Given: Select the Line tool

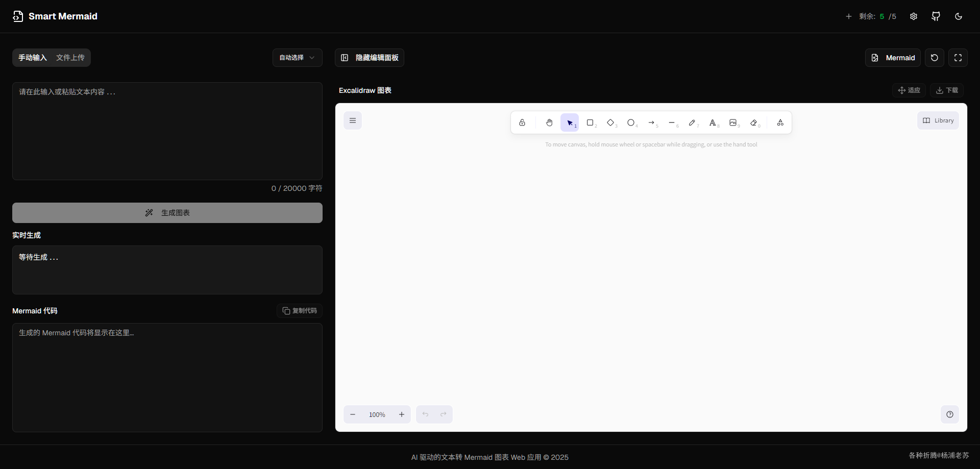Looking at the screenshot, I should 672,122.
